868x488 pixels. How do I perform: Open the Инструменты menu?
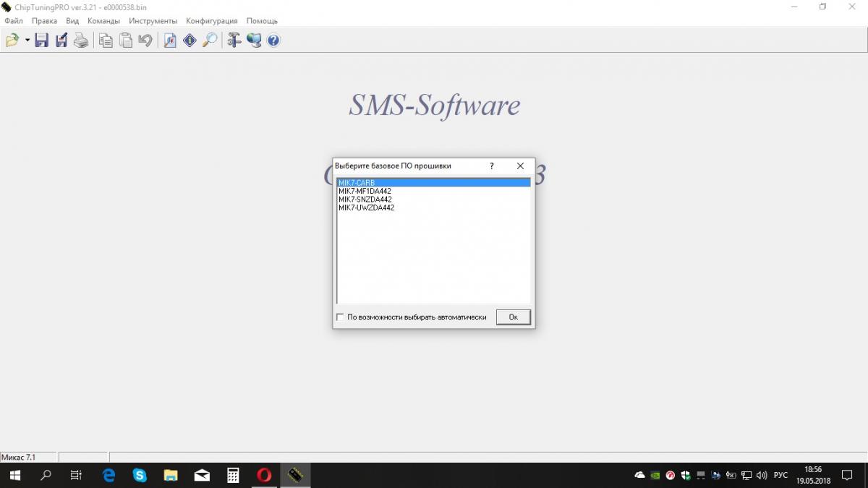click(153, 21)
